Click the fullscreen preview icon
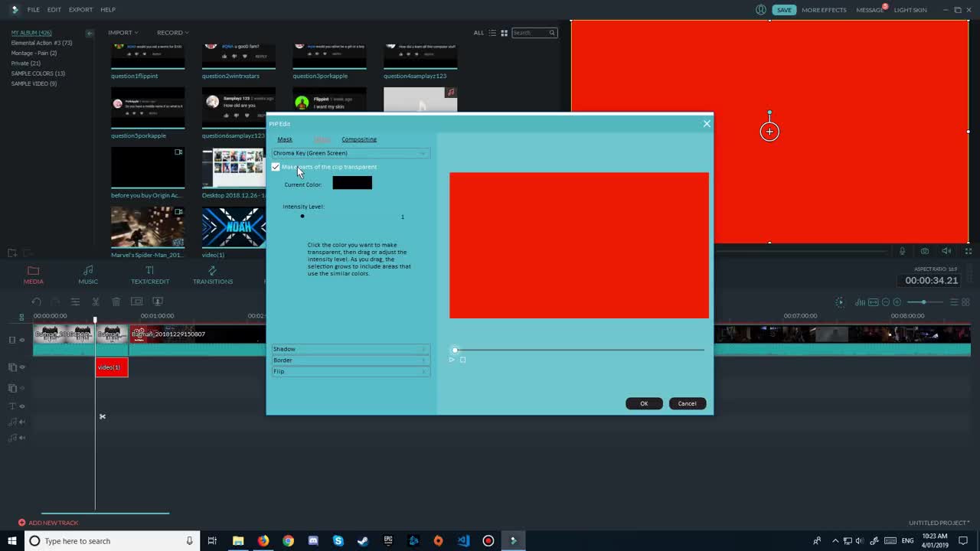Screen dimensions: 980x551 tap(969, 251)
